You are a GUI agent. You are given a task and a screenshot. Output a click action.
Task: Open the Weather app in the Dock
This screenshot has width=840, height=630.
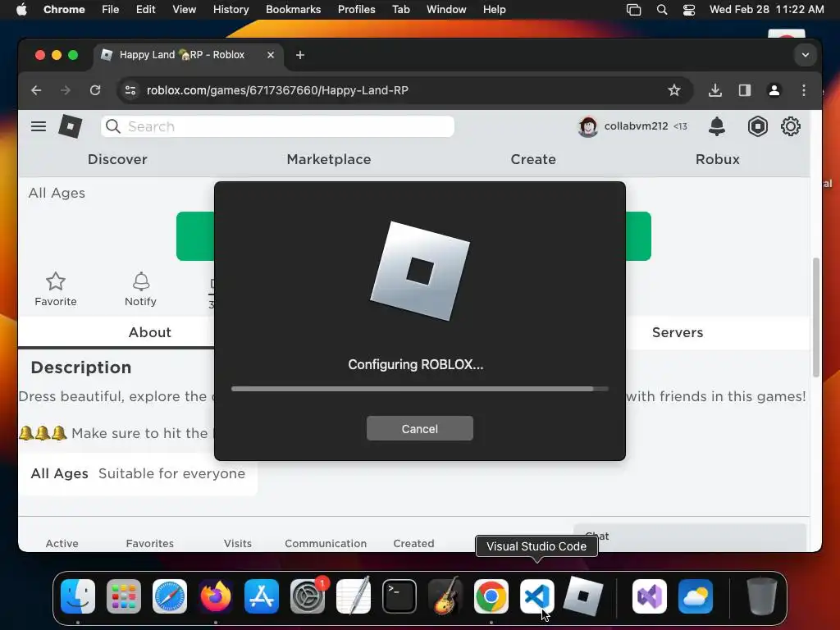pyautogui.click(x=696, y=596)
